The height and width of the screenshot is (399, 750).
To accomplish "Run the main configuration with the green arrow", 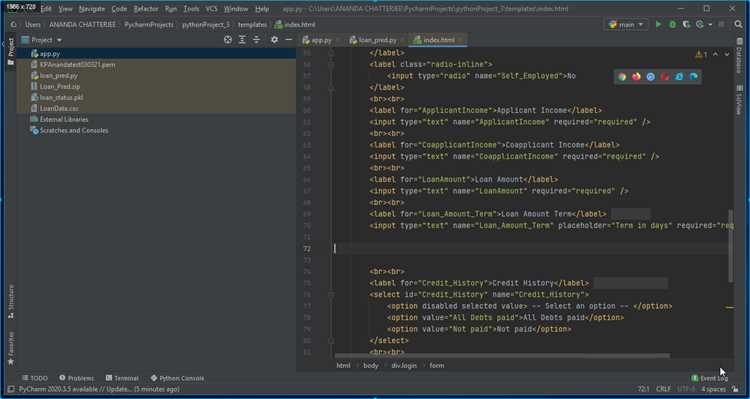I will coord(659,24).
